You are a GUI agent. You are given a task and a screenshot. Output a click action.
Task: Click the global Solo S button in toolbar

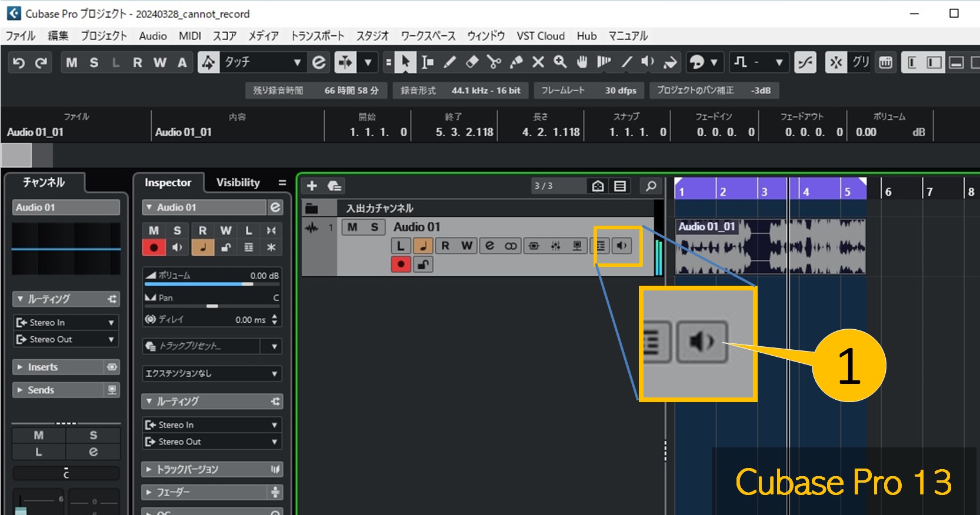click(94, 62)
